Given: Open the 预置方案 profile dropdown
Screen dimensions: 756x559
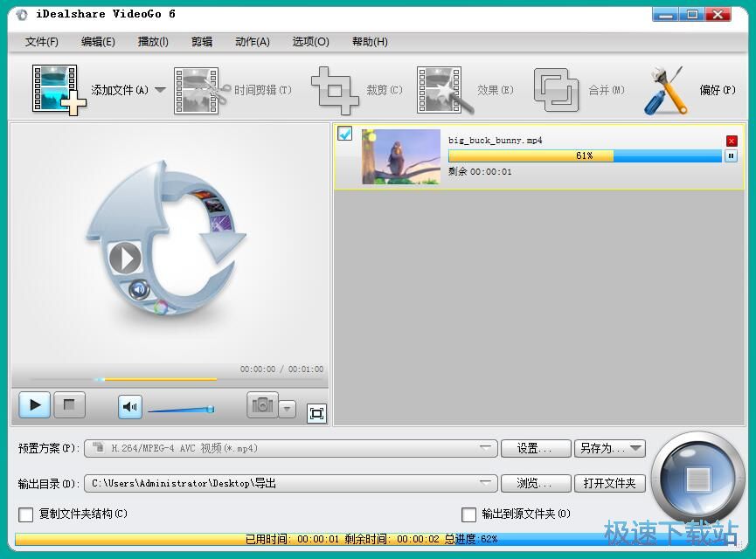Looking at the screenshot, I should (x=290, y=448).
